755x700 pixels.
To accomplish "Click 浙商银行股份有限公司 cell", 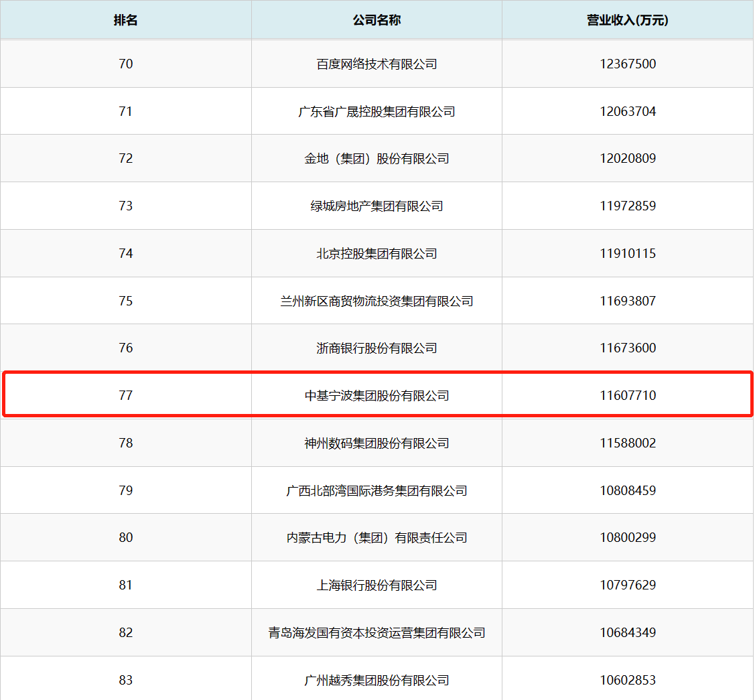I will 376,348.
